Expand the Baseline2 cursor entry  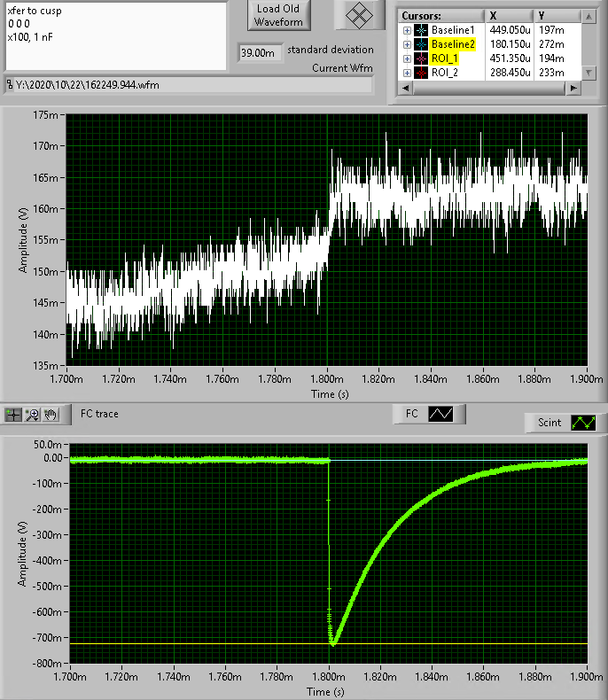click(x=407, y=44)
